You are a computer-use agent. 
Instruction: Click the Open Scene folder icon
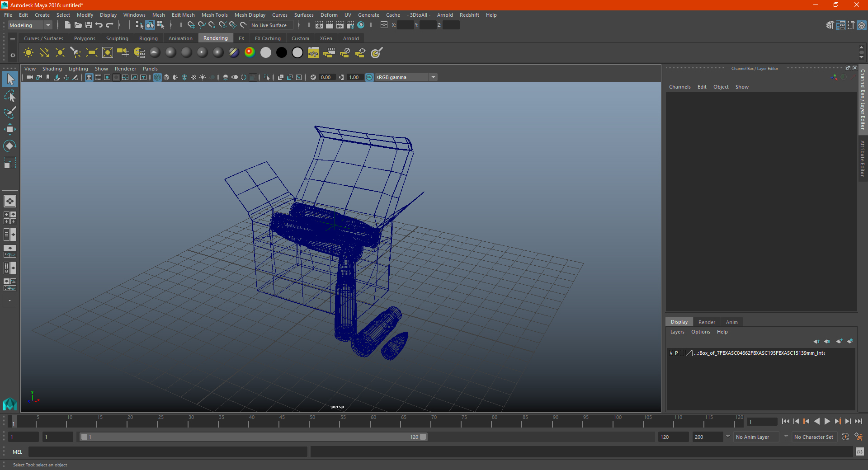point(78,25)
